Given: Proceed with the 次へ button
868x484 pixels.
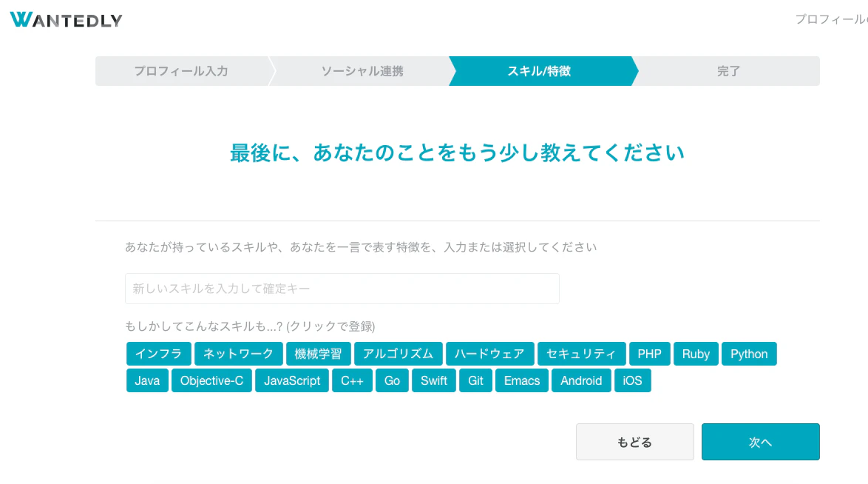Looking at the screenshot, I should [761, 442].
